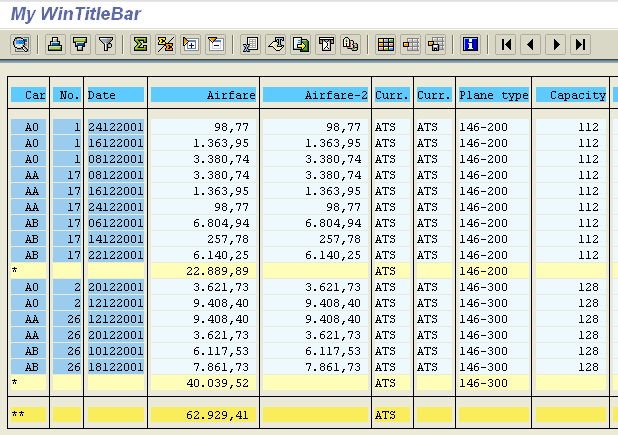Click the subtotal value 22.889,89
618x435 pixels.
click(203, 271)
